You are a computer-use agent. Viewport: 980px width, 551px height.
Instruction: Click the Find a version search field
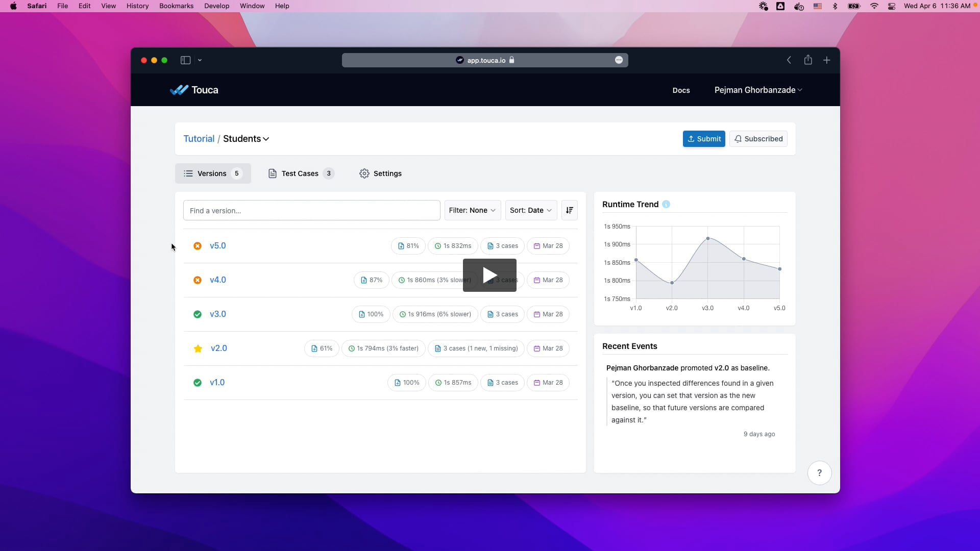point(311,210)
